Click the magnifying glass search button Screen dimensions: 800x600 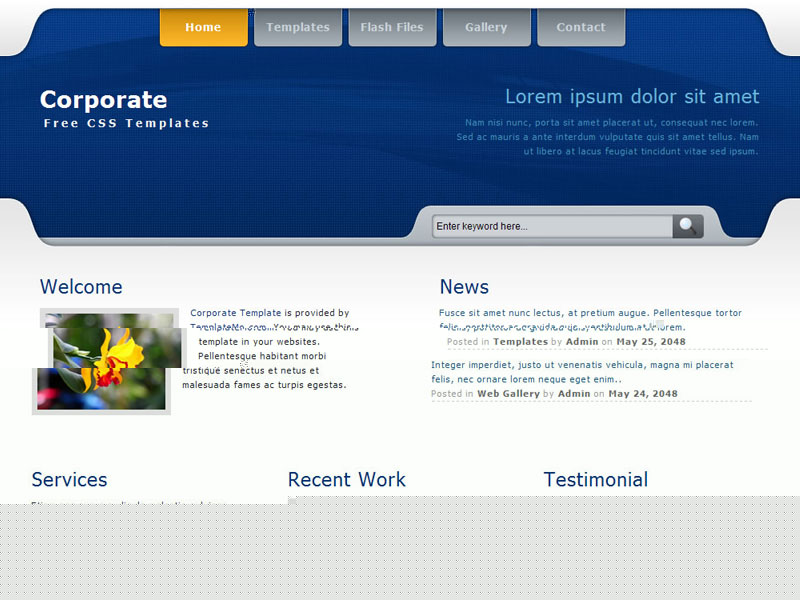(x=688, y=227)
